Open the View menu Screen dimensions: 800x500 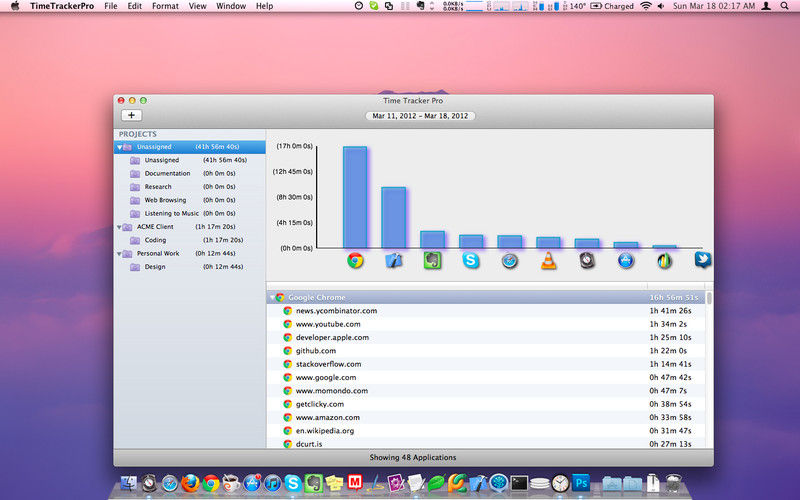click(197, 6)
